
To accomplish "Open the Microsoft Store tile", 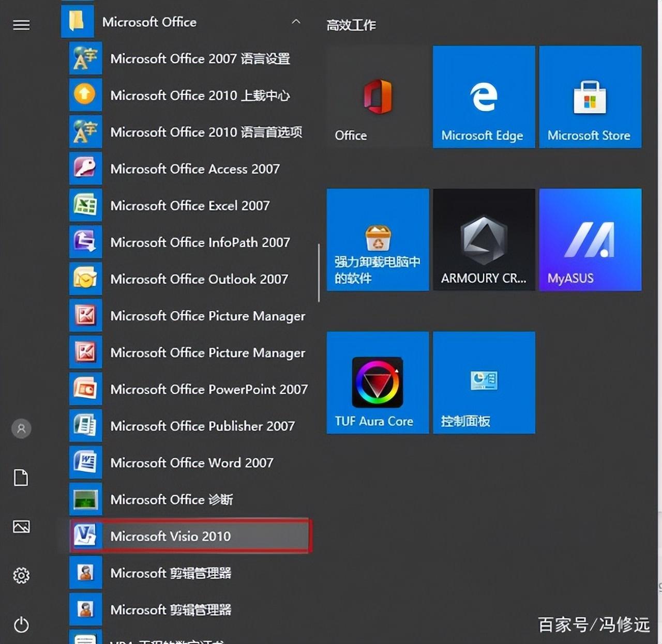I will (590, 98).
